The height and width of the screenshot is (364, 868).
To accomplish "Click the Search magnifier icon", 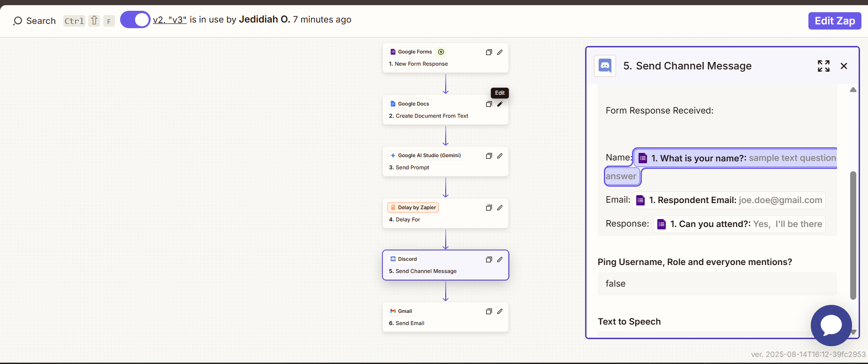I will tap(17, 21).
